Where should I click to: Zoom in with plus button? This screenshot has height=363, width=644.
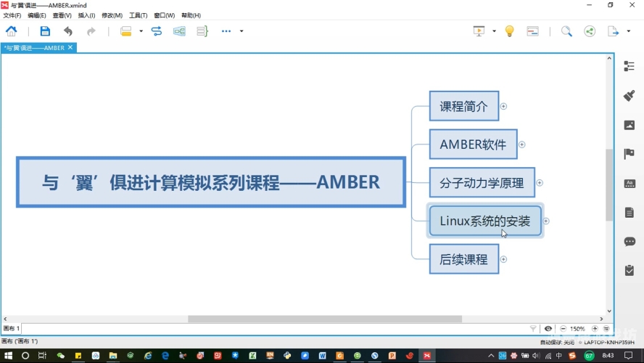coord(595,328)
